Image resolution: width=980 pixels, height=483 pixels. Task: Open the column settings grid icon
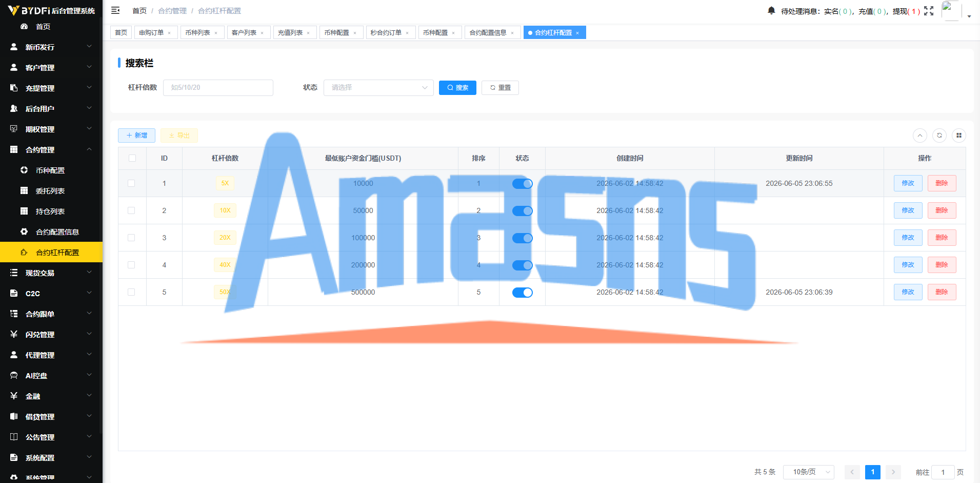pyautogui.click(x=959, y=136)
